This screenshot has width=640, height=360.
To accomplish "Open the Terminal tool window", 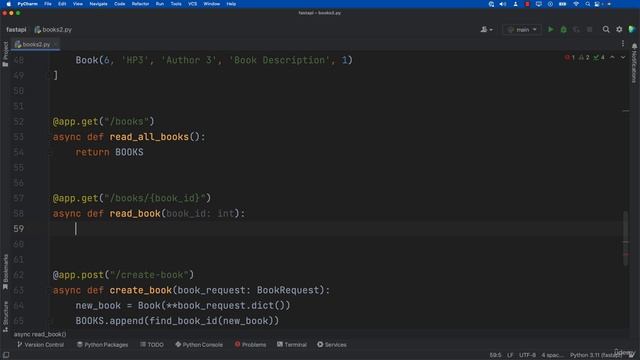I will point(292,344).
